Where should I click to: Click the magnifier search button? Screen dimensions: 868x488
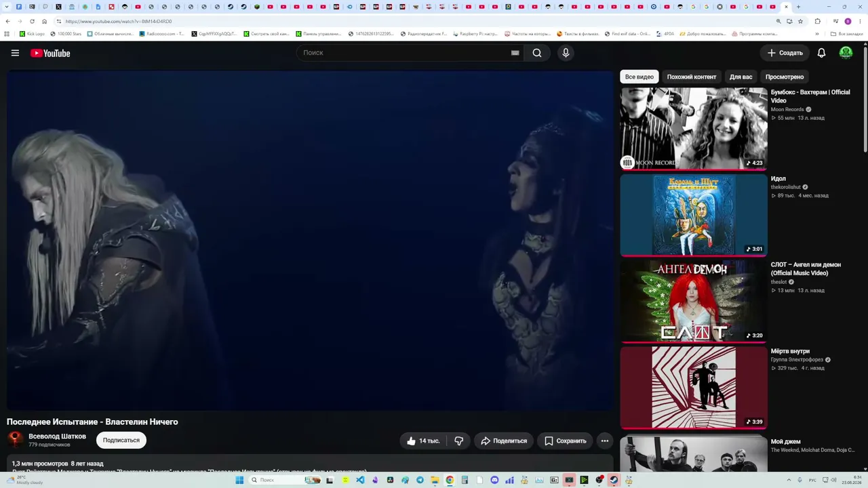(x=537, y=53)
